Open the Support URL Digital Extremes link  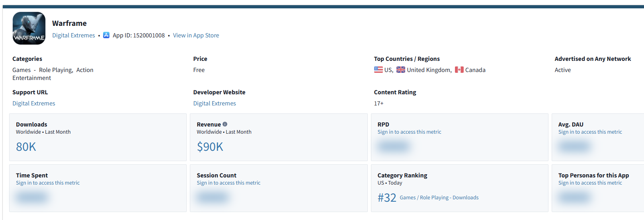(x=34, y=103)
